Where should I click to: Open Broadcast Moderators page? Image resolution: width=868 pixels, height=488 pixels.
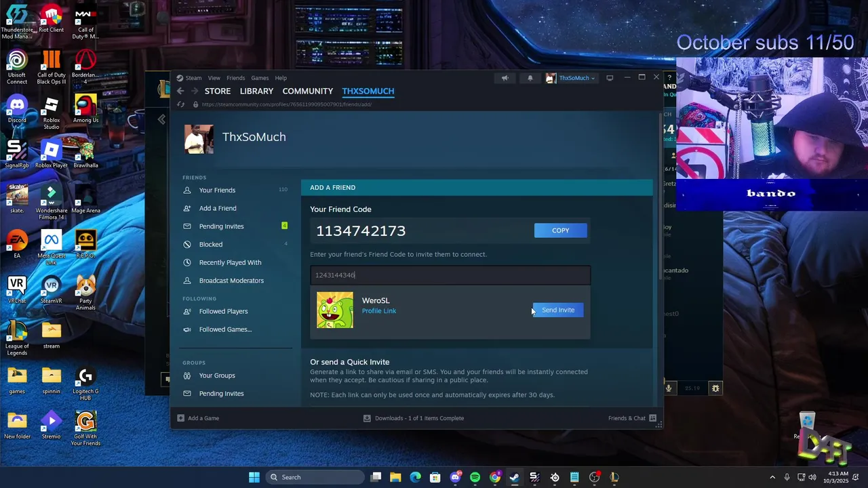(231, 281)
